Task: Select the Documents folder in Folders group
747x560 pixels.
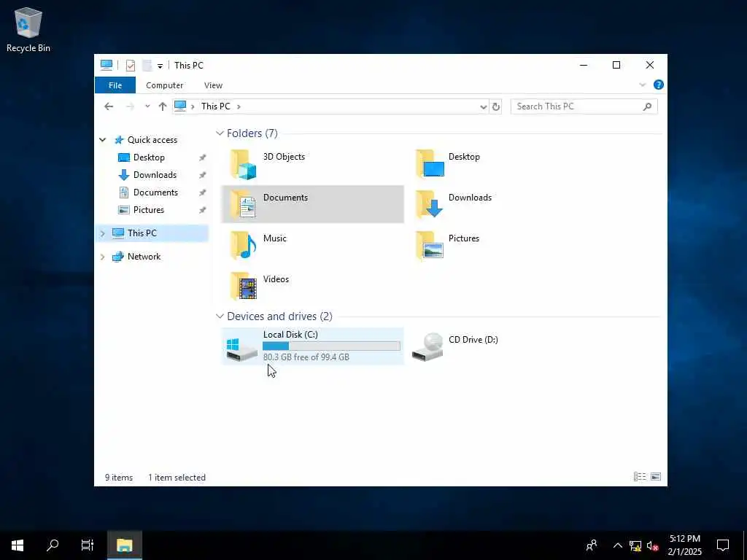Action: tap(312, 204)
